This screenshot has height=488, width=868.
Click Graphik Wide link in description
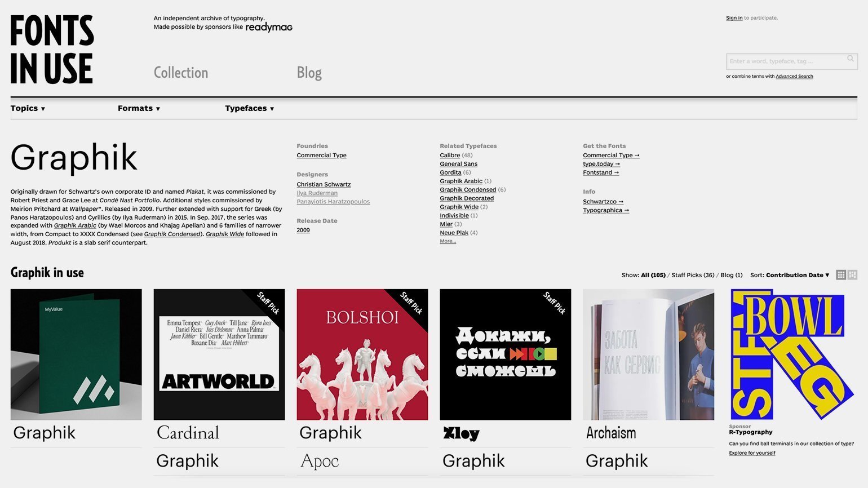point(225,234)
